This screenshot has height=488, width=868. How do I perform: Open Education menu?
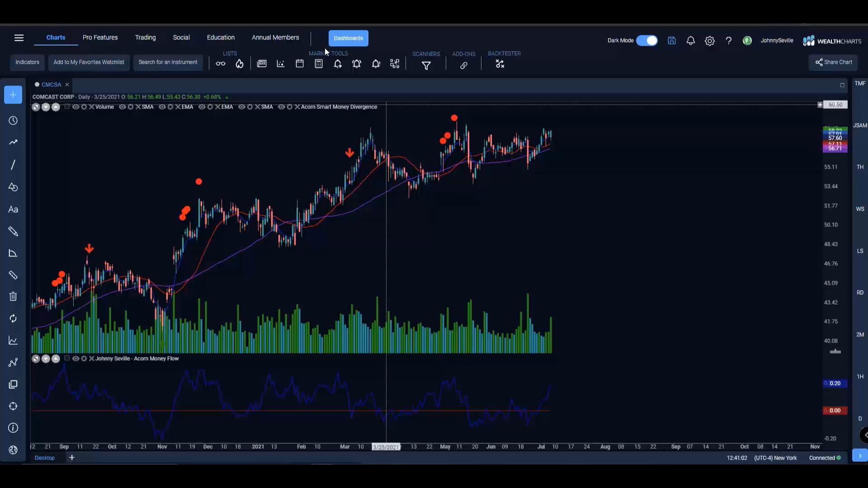click(221, 38)
